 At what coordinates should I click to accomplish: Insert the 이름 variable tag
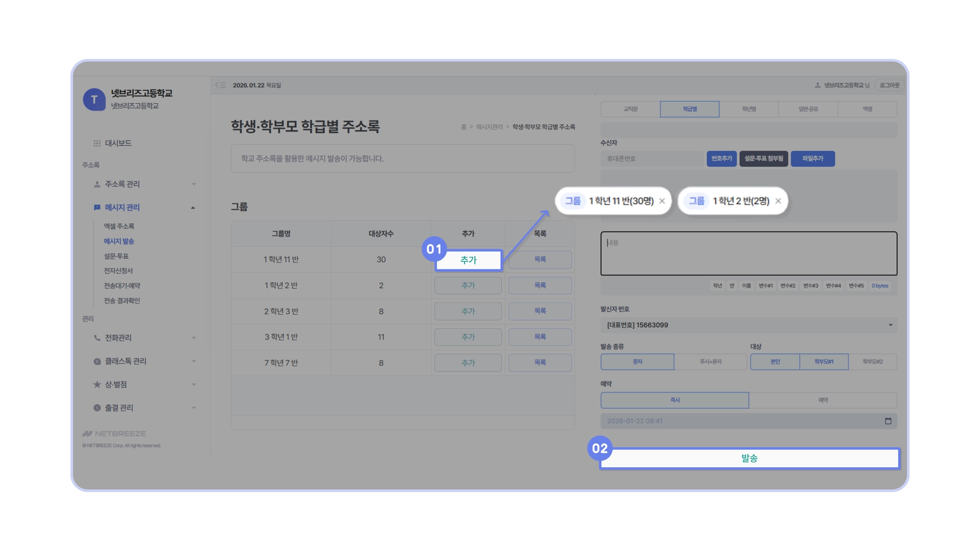point(746,286)
